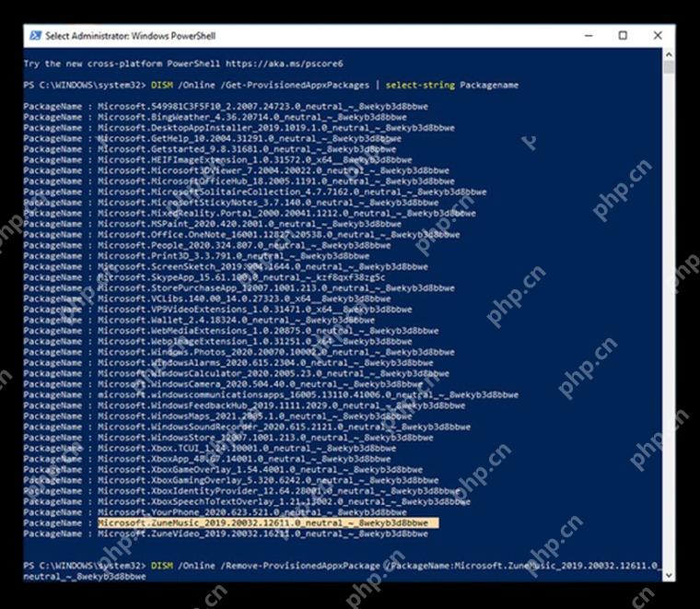Select the Microsoft.HEIFImageExtension package line
This screenshot has height=609, width=700.
(x=218, y=159)
